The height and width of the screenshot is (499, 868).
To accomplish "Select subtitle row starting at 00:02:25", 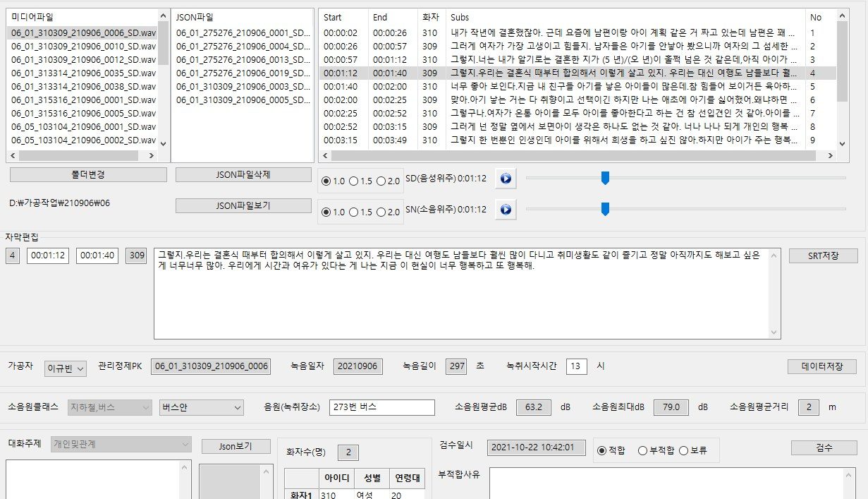I will [578, 113].
